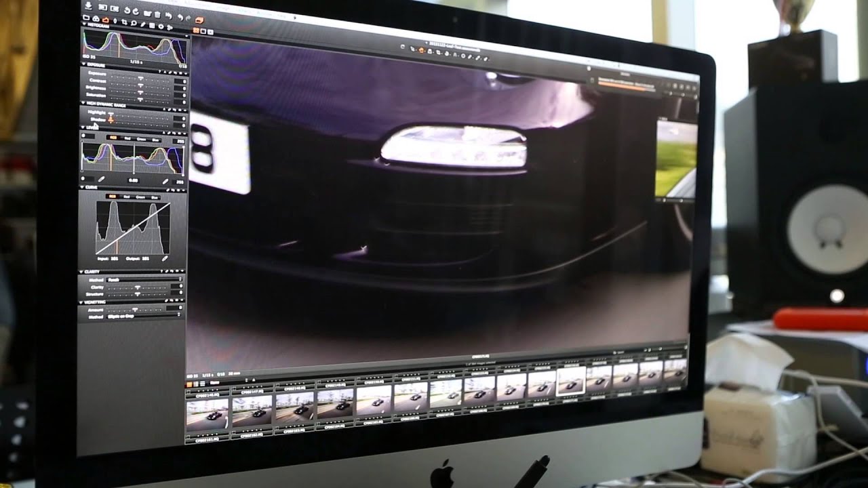
Task: Collapse the Curve panel
Action: [x=83, y=187]
